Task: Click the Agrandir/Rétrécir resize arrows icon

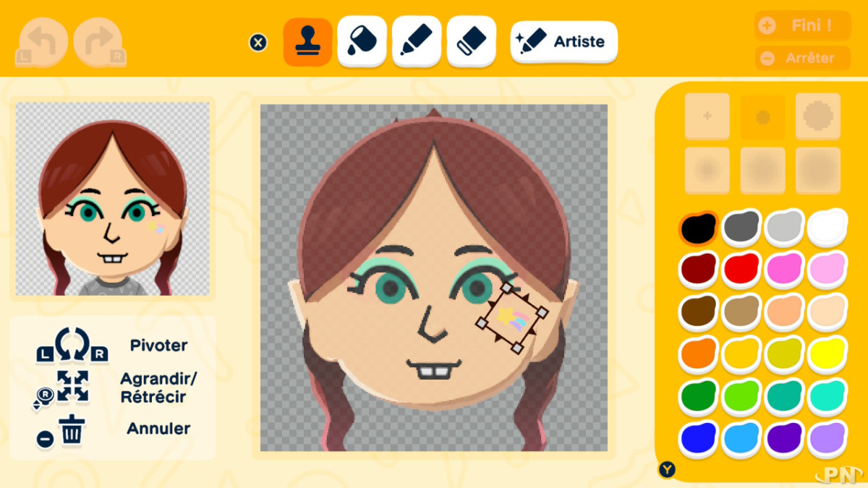Action: point(72,387)
